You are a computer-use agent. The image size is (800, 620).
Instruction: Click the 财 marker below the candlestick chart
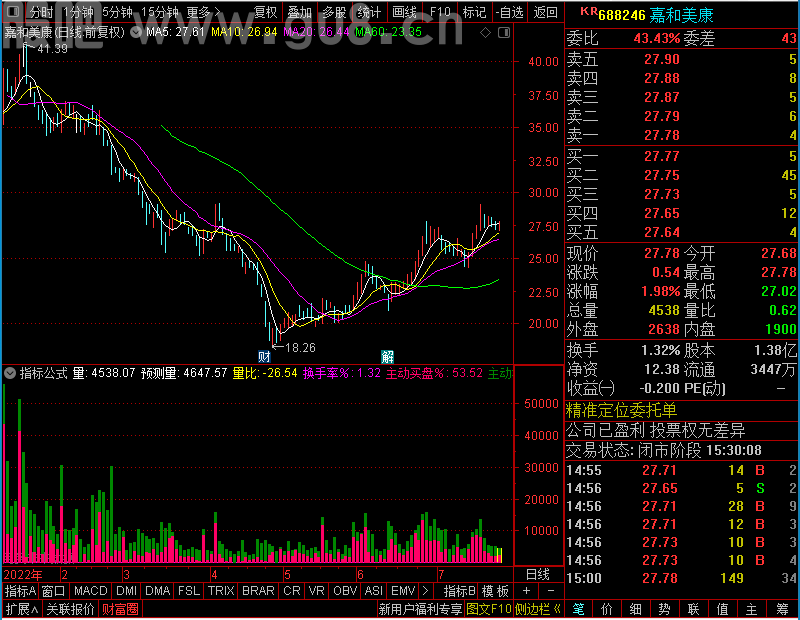[264, 356]
